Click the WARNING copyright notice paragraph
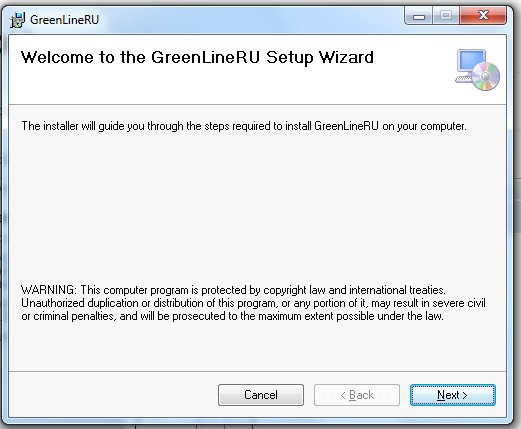521x429 pixels. 253,303
